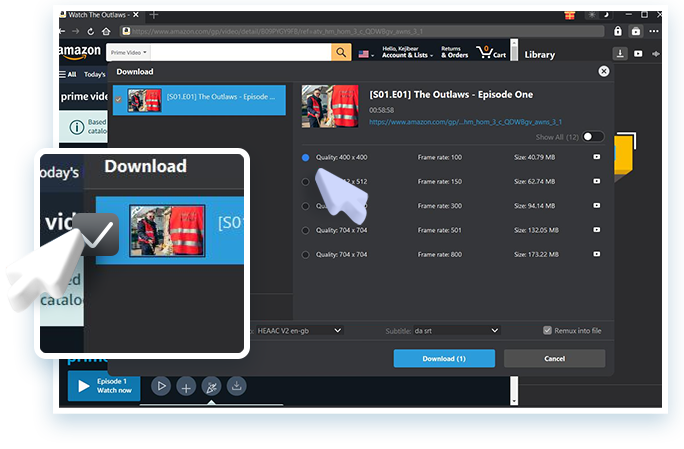Select the Frame rate 800 radio option
The image size is (684, 449).
[305, 255]
